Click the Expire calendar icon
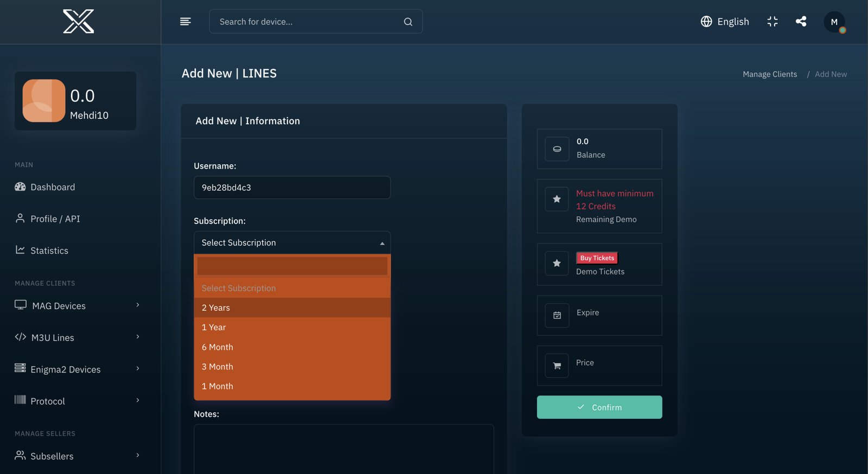The width and height of the screenshot is (868, 474). click(x=557, y=316)
